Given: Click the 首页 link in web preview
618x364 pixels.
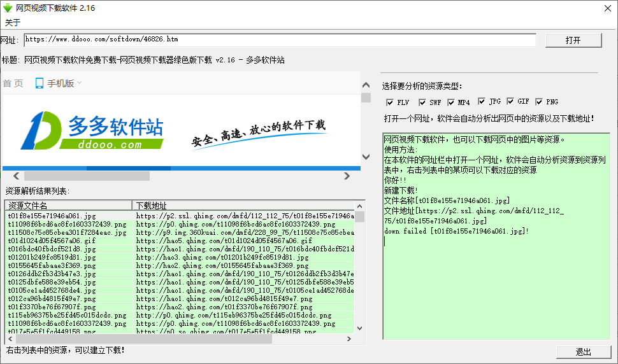Looking at the screenshot, I should (13, 83).
